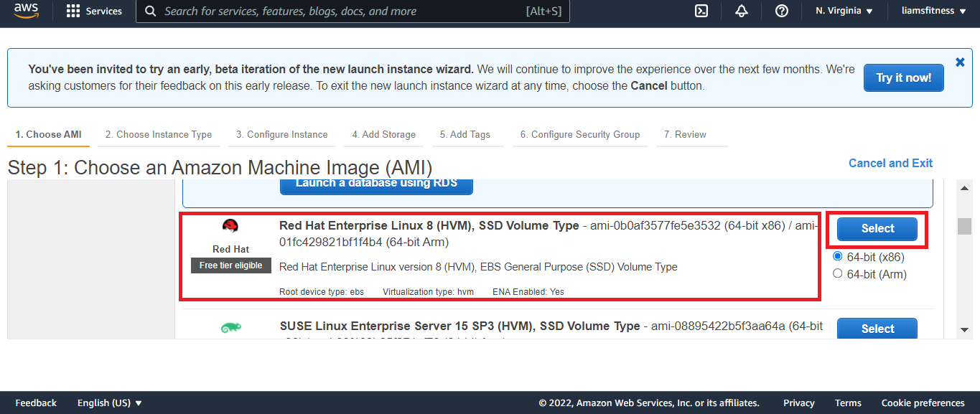Viewport: 980px width, 414px height.
Task: Open the notifications bell
Action: pyautogui.click(x=742, y=11)
